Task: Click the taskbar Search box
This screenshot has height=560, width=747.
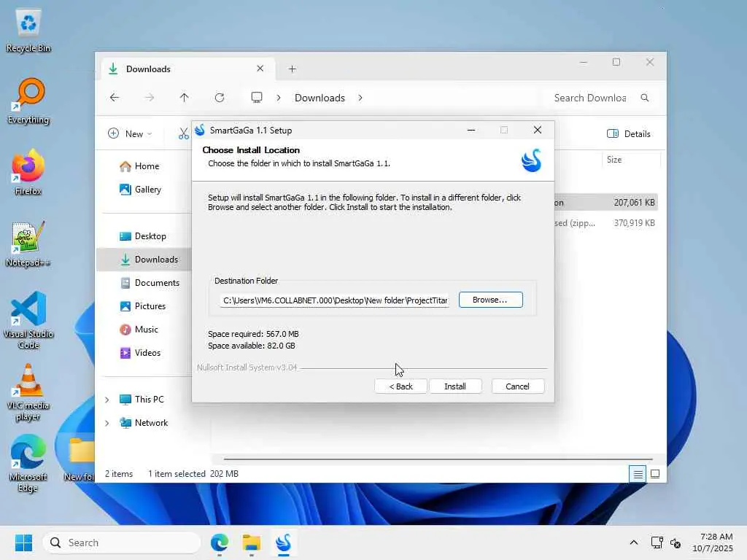Action: point(122,542)
